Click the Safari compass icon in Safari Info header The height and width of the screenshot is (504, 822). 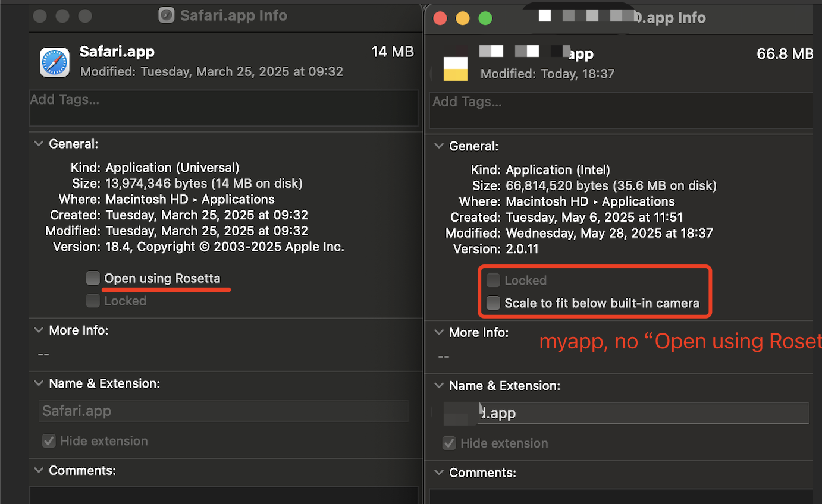coord(55,62)
